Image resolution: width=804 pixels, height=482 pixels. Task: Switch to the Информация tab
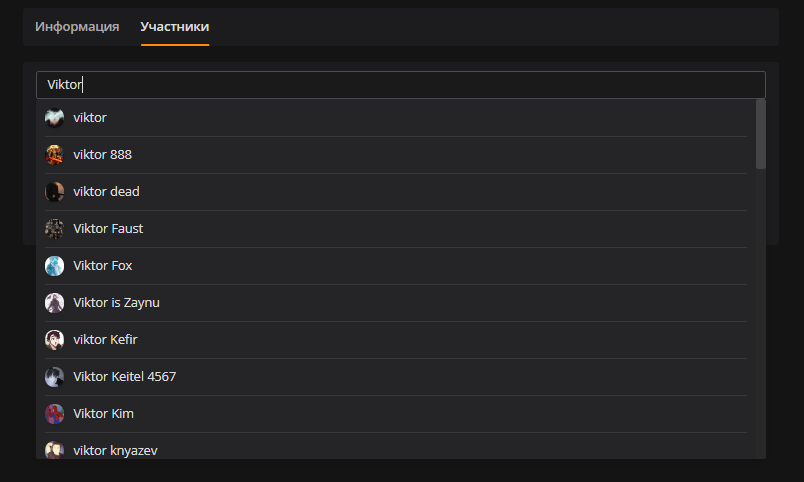click(77, 27)
